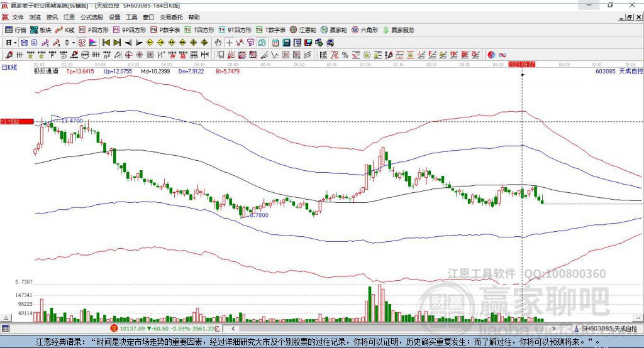644x348 pixels.
Task: Click the yin-yang circle icon
Action: click(491, 55)
